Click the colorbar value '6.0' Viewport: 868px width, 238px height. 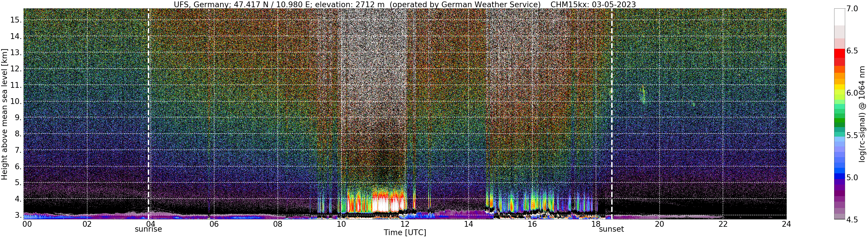852,93
